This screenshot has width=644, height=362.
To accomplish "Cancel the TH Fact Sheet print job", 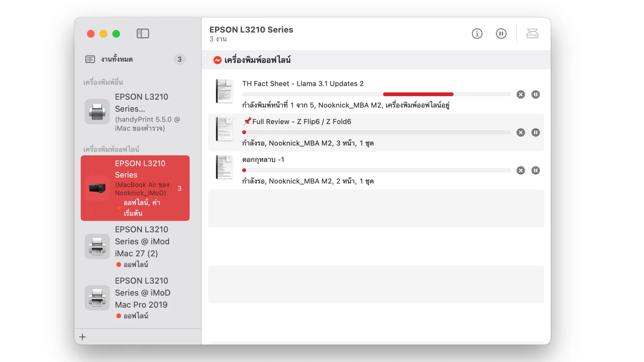I will pos(521,95).
